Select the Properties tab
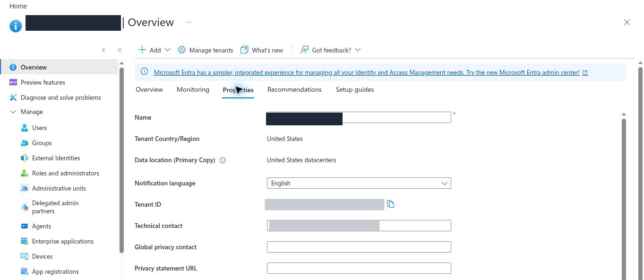Image resolution: width=644 pixels, height=280 pixels. [238, 90]
